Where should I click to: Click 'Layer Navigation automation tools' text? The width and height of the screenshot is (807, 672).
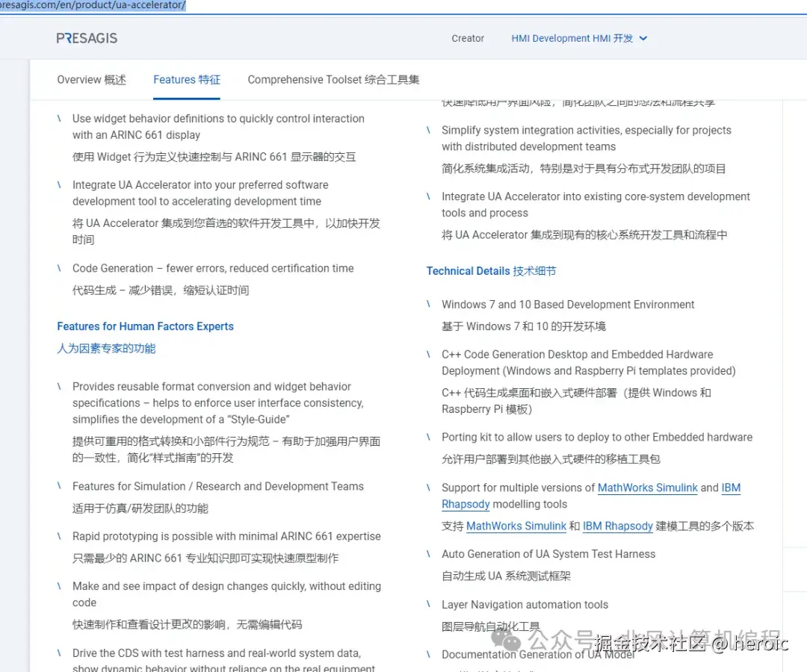point(525,605)
